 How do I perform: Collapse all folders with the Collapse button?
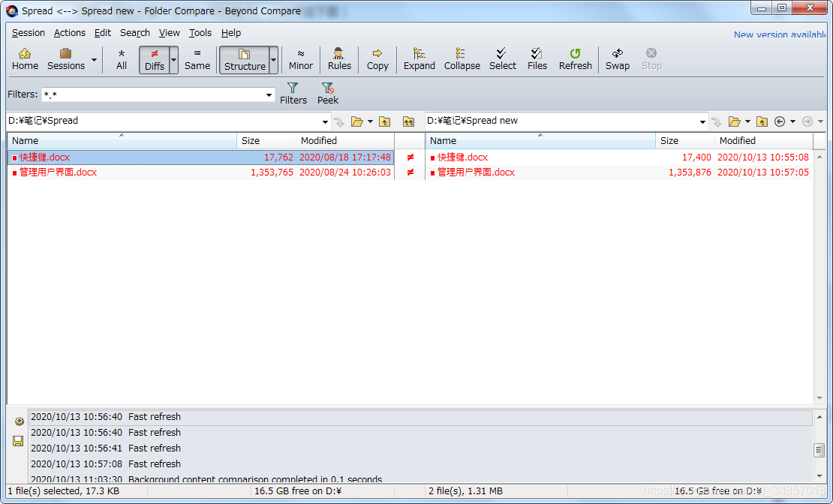[462, 59]
